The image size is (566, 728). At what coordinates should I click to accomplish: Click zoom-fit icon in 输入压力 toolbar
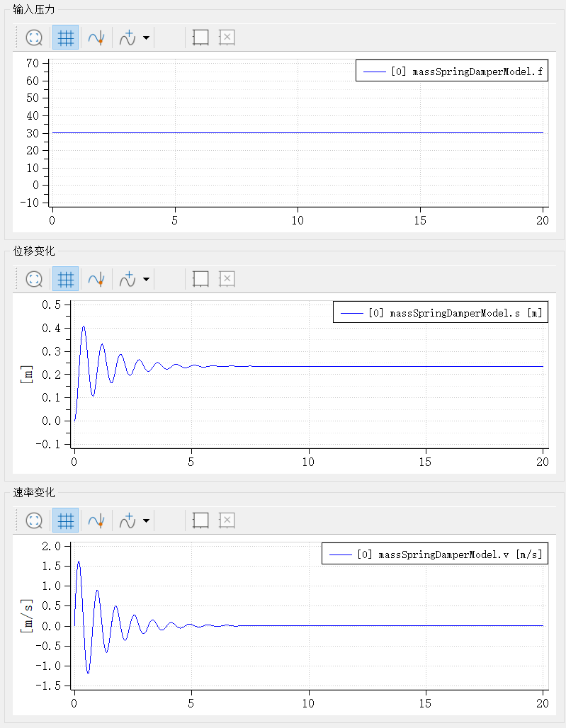(34, 38)
